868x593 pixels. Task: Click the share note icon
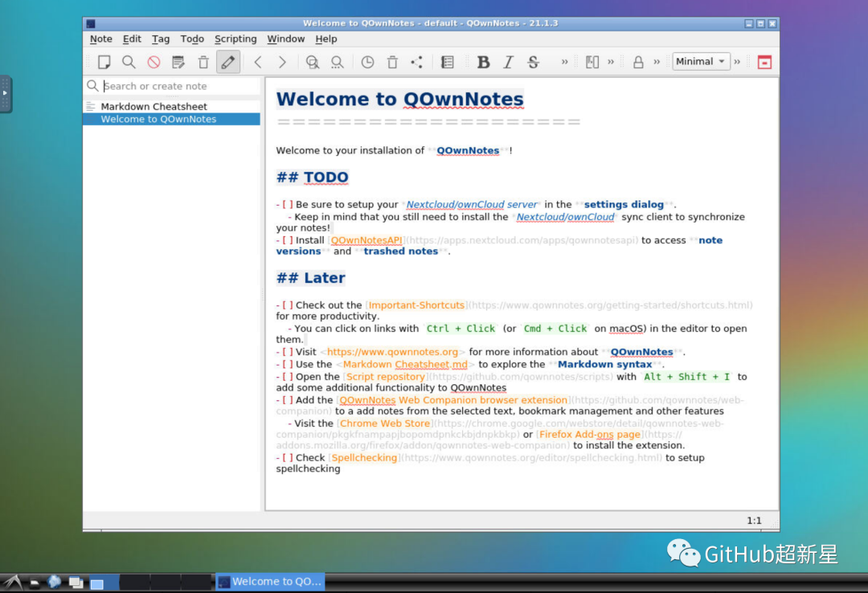(417, 62)
